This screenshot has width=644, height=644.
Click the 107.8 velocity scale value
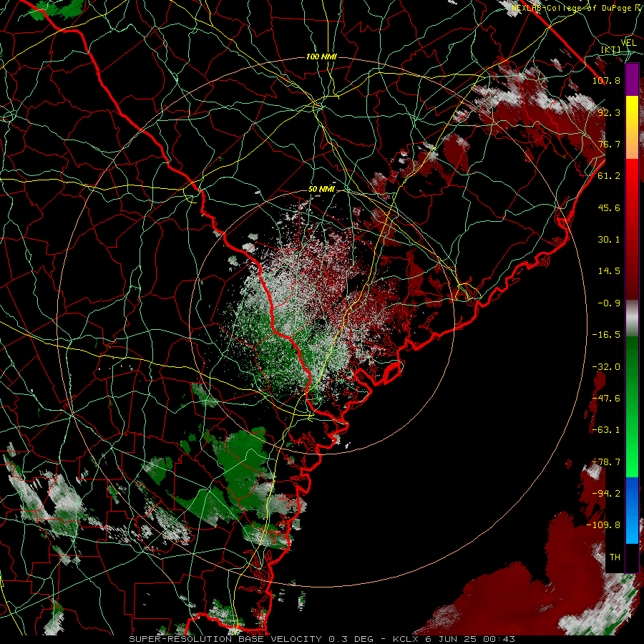coord(606,80)
